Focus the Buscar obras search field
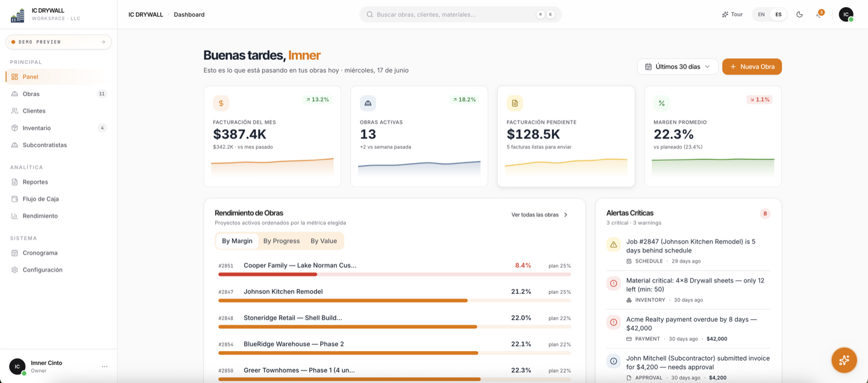 pos(461,14)
